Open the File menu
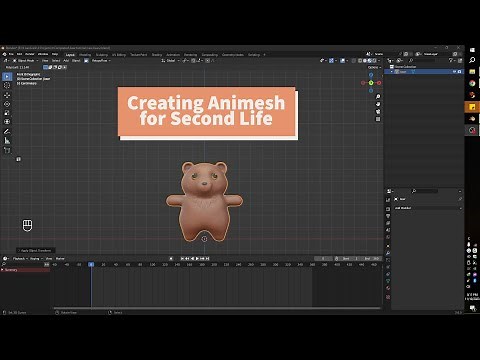This screenshot has height=360, width=480. click(11, 54)
